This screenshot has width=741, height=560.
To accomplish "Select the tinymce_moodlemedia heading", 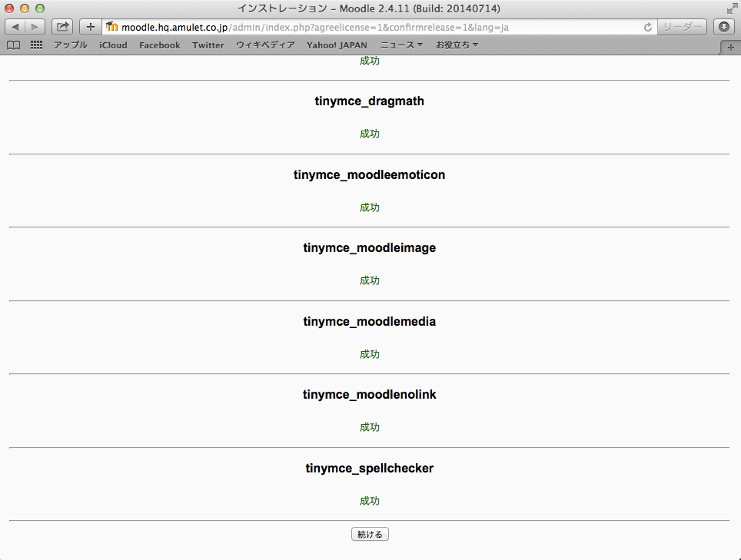I will [370, 322].
